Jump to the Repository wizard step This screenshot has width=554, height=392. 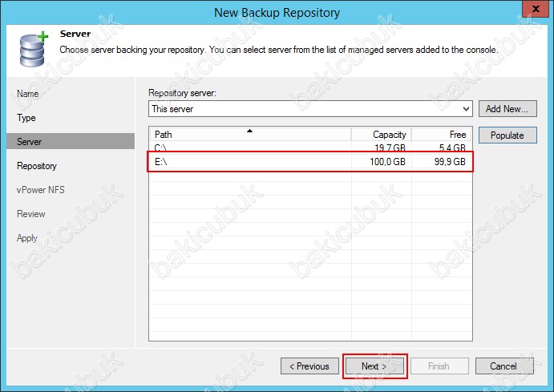point(37,166)
